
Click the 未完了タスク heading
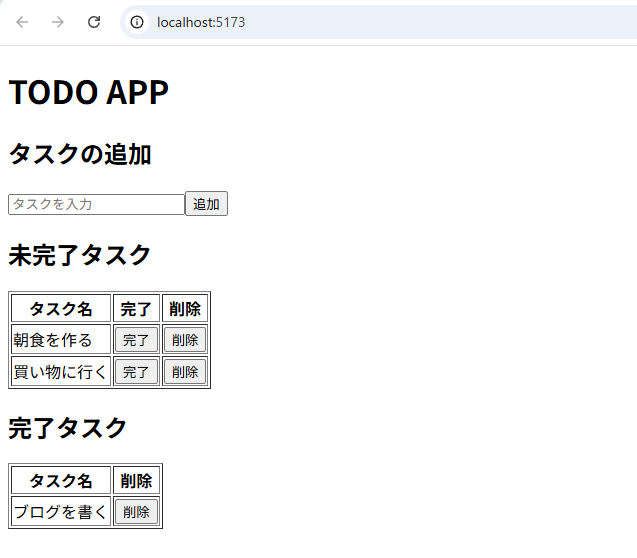click(x=80, y=255)
